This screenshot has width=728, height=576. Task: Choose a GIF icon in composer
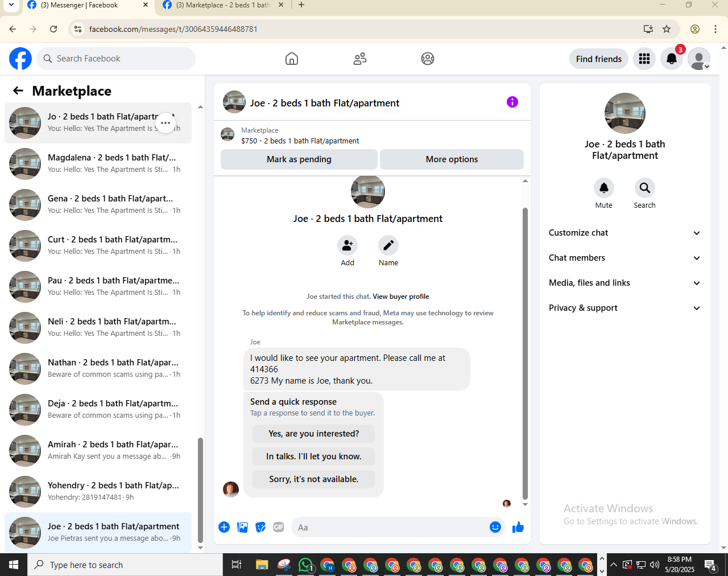279,527
